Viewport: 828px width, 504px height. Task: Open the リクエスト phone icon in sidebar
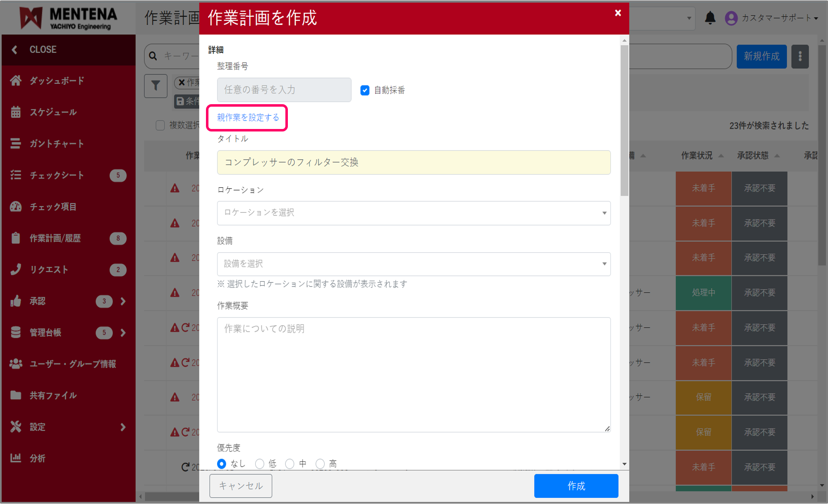16,270
